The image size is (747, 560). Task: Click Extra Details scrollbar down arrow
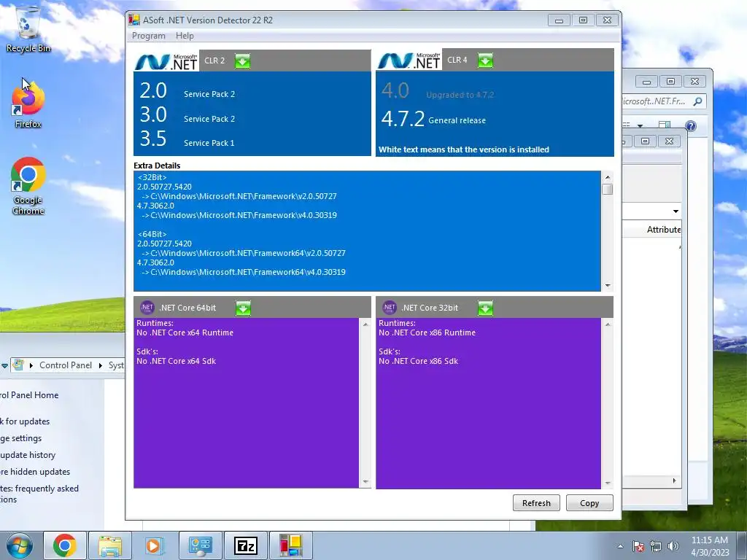tap(608, 285)
